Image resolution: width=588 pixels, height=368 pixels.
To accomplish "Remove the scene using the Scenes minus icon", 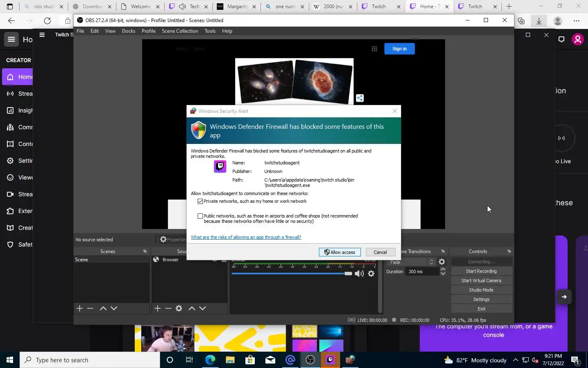I will [x=90, y=308].
